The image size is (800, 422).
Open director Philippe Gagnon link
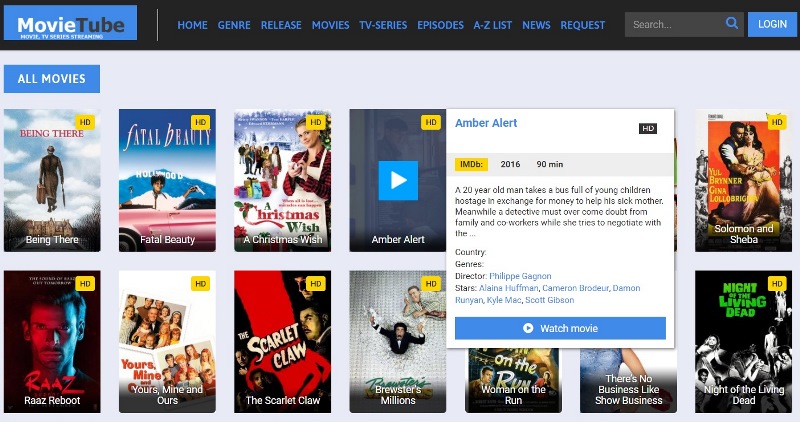(520, 276)
